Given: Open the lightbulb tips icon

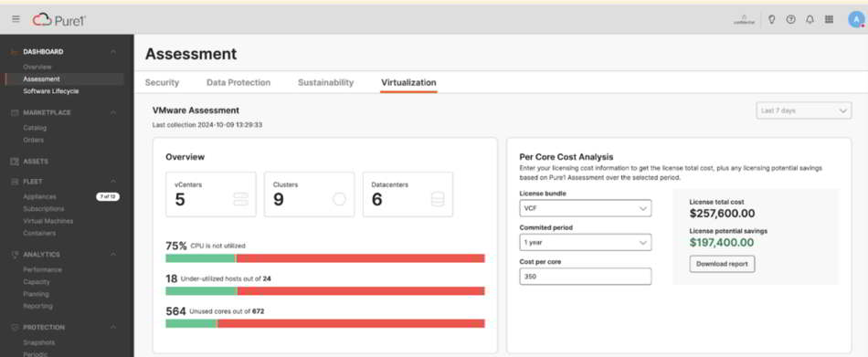Looking at the screenshot, I should pyautogui.click(x=772, y=19).
